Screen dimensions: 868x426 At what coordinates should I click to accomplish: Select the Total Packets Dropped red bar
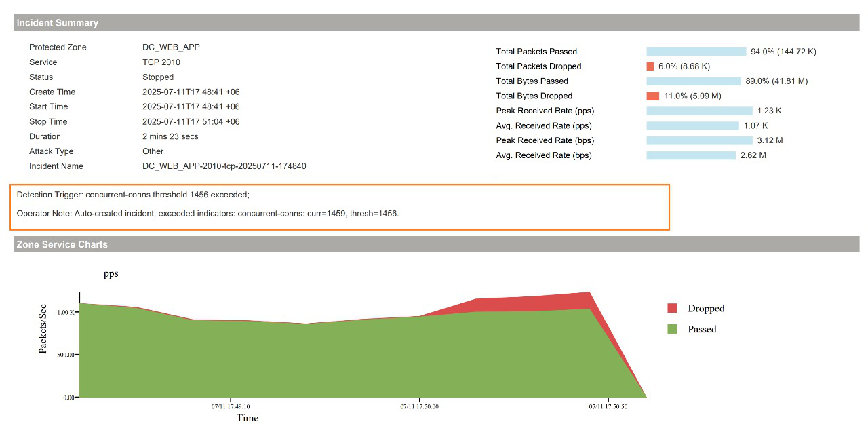point(650,66)
